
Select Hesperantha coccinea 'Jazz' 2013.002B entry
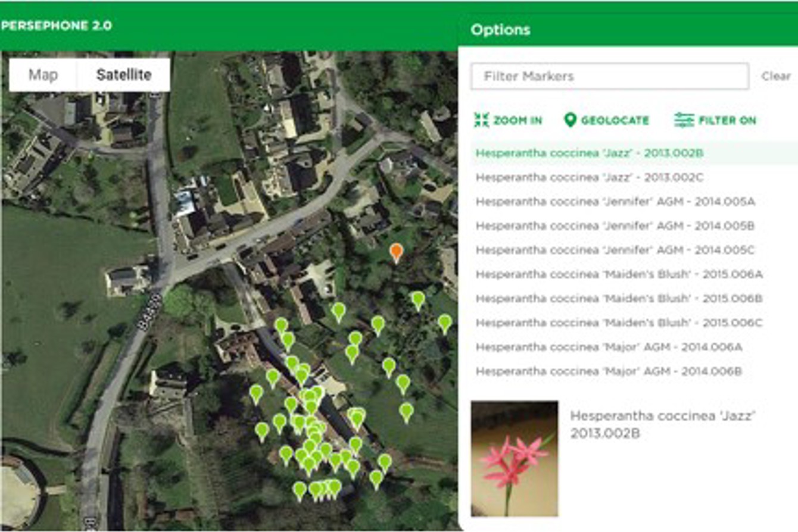pos(589,153)
